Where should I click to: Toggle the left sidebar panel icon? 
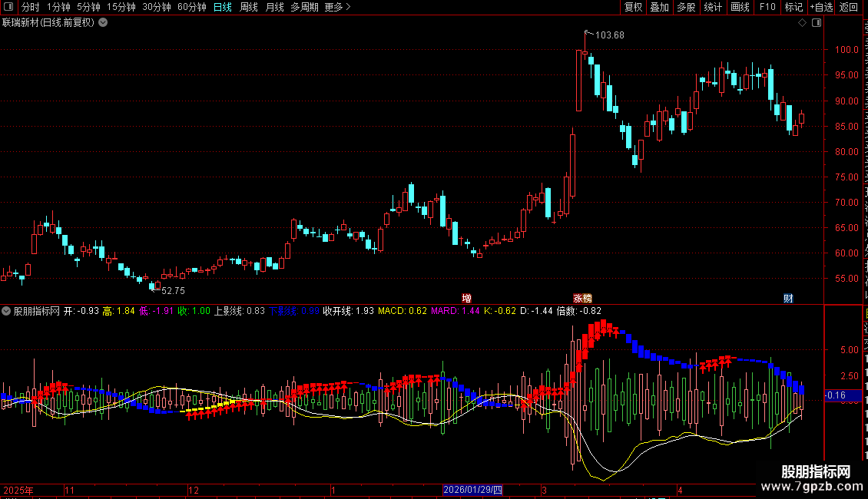(8, 7)
